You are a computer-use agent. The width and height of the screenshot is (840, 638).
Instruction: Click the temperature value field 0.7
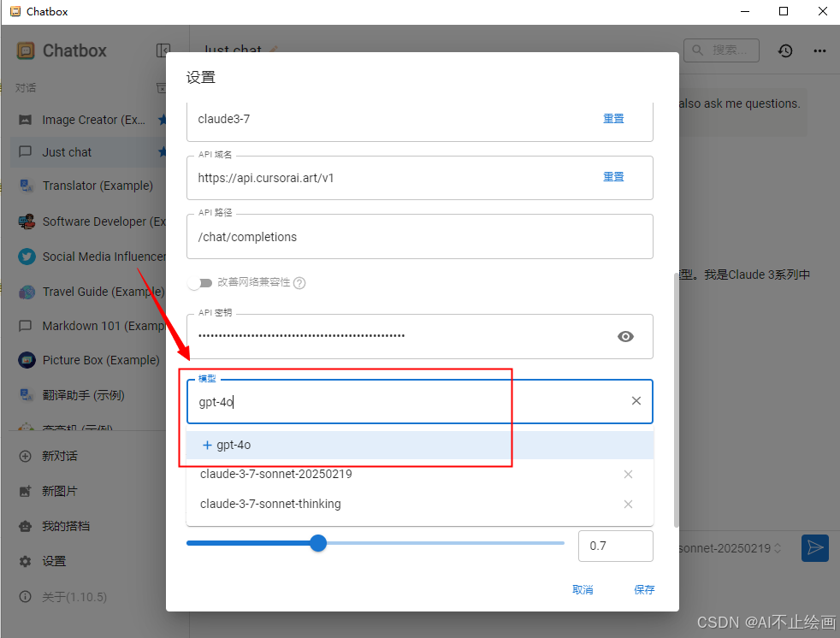pyautogui.click(x=616, y=546)
